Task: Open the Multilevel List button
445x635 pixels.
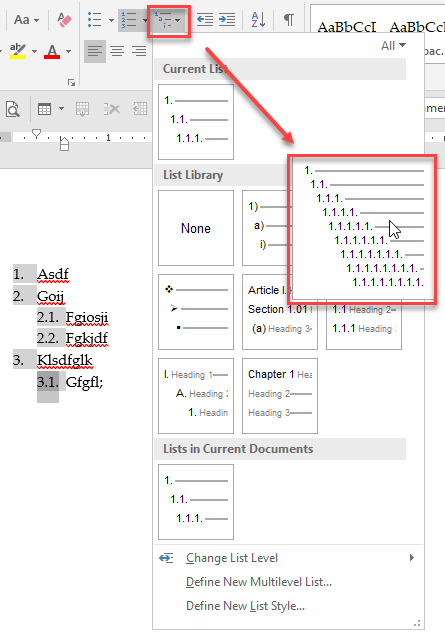Action: coord(168,20)
